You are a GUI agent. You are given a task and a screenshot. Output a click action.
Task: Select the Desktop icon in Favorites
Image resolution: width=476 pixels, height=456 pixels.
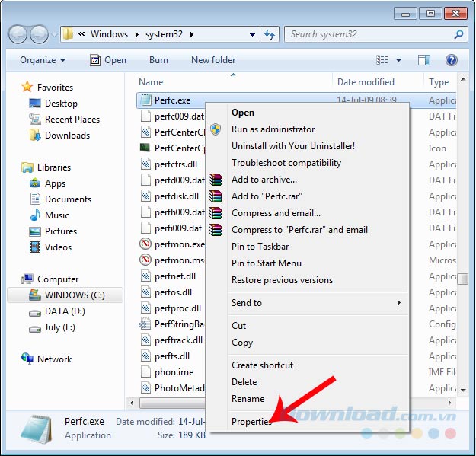(35, 104)
